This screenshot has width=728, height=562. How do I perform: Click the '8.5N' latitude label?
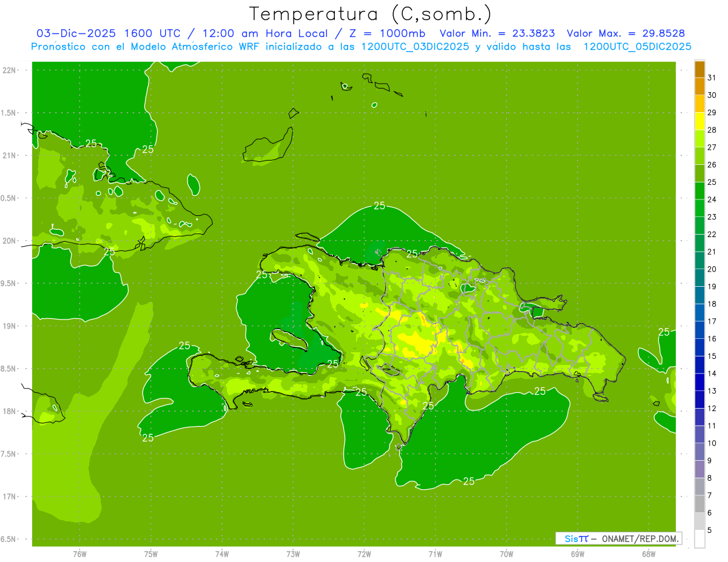9,369
